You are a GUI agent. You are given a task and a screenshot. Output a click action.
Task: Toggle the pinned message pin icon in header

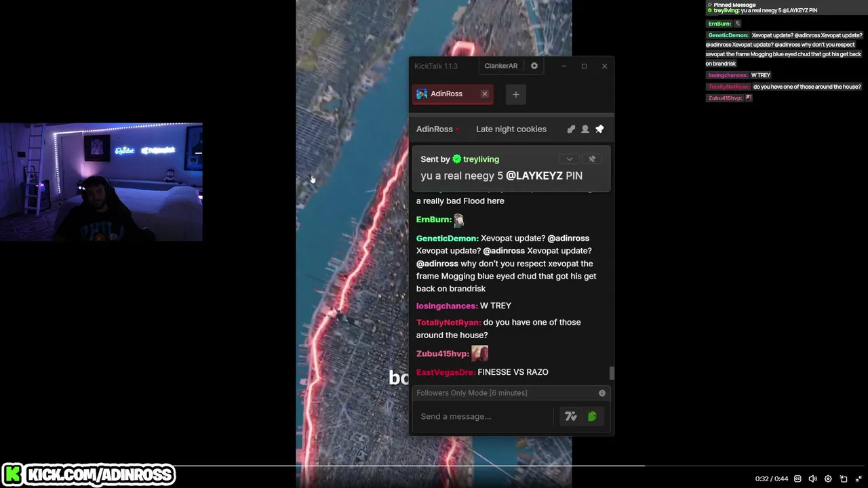click(599, 129)
